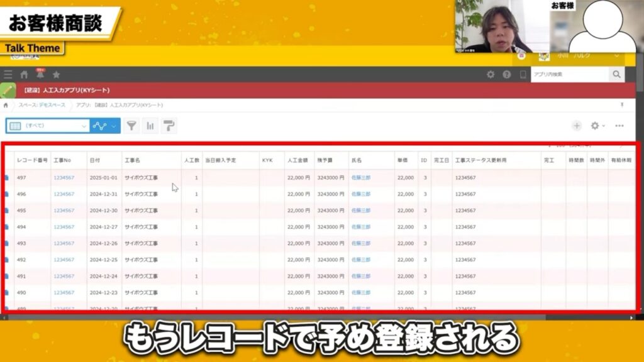Open the app settings gear dropdown
This screenshot has width=644, height=362.
[x=597, y=126]
